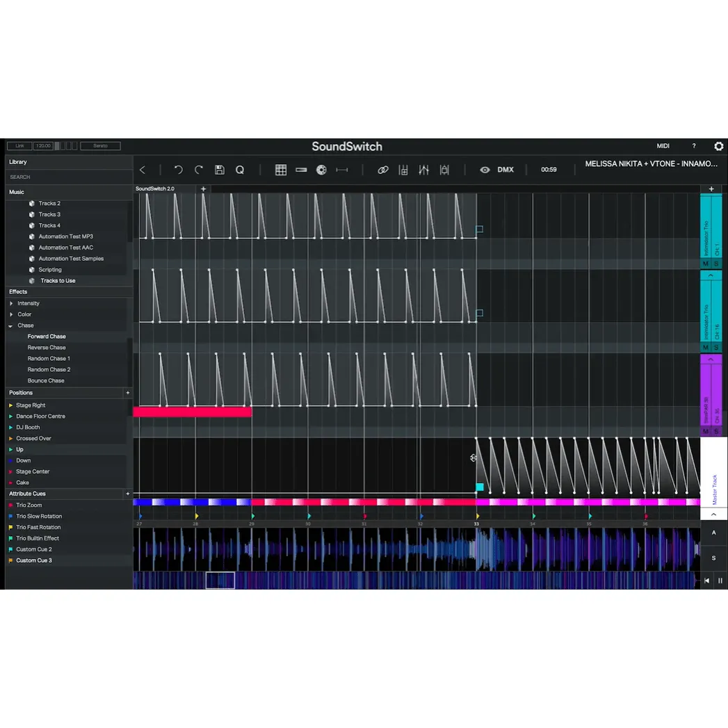Toggle the A button beside the waveform
Image resolution: width=728 pixels, height=728 pixels.
[713, 533]
